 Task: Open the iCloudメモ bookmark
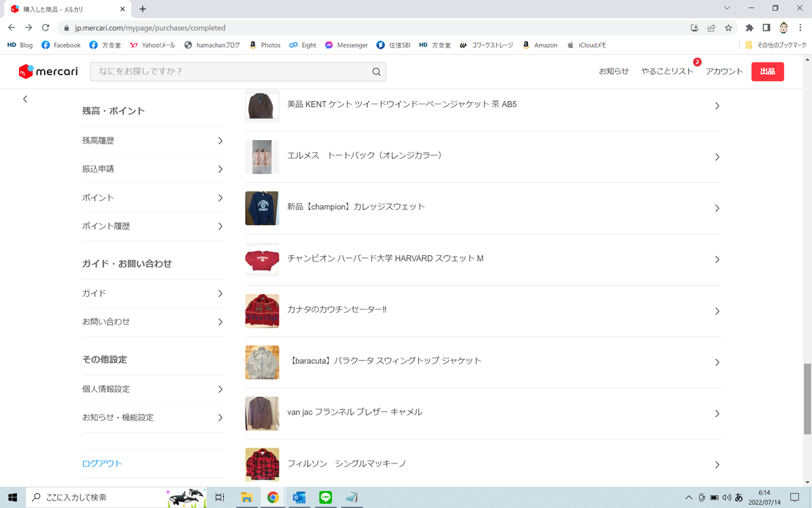(x=586, y=45)
